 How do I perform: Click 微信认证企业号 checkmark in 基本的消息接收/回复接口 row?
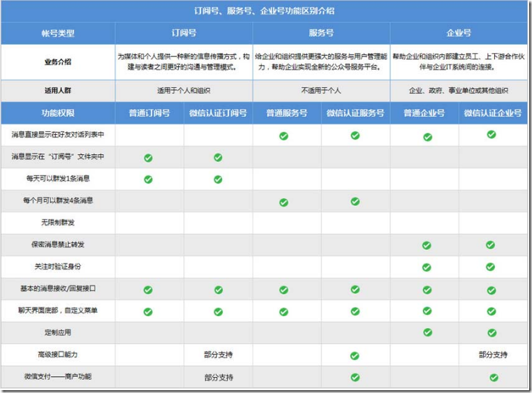pos(492,290)
